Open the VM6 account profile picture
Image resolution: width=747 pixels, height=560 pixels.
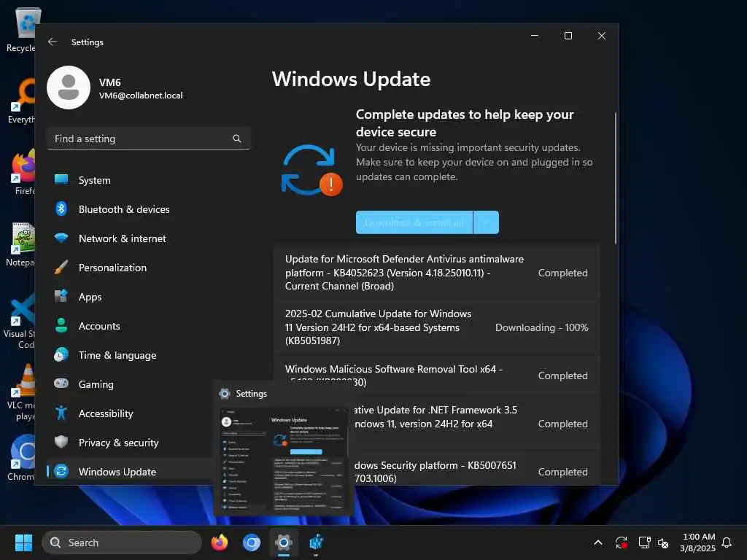[69, 87]
